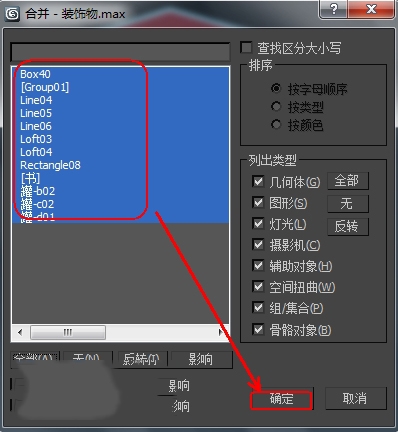
Task: Toggle 组/集合(P) checkbox
Action: coord(258,307)
